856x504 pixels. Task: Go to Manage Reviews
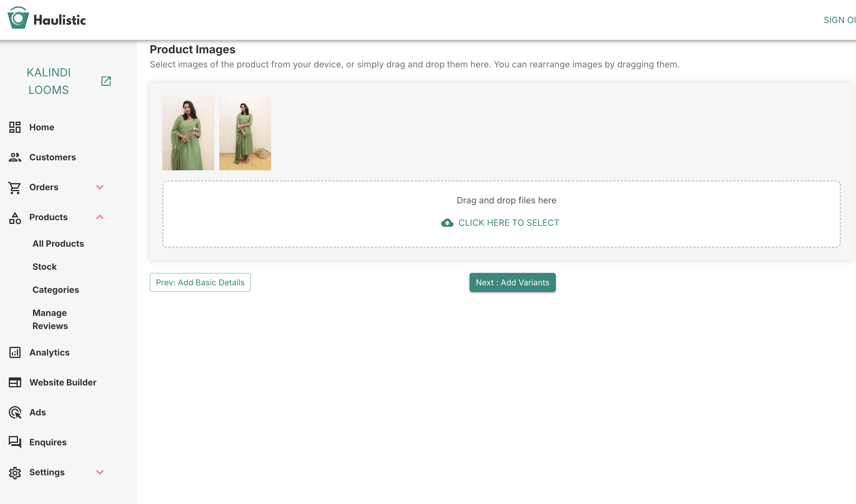[x=50, y=319]
